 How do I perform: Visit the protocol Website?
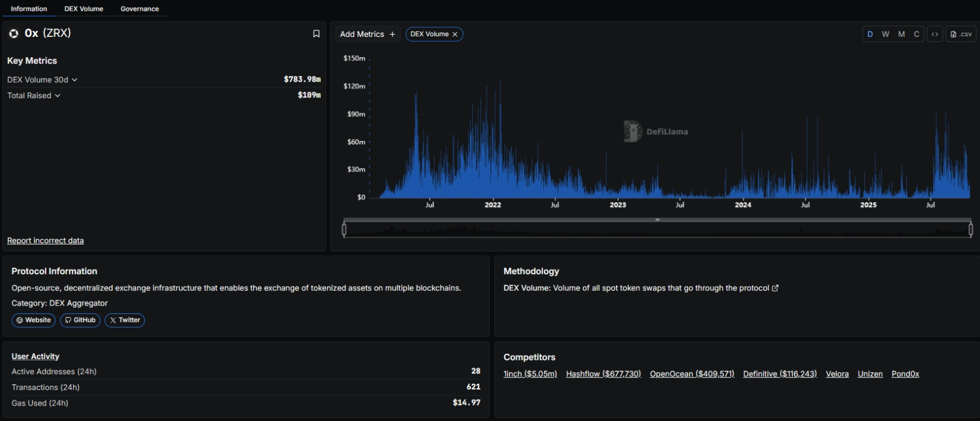click(x=34, y=321)
